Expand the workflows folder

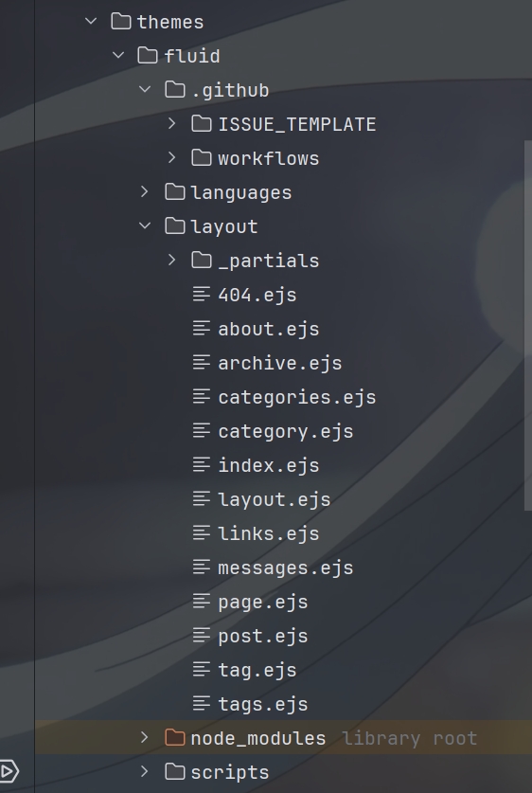[x=171, y=158]
